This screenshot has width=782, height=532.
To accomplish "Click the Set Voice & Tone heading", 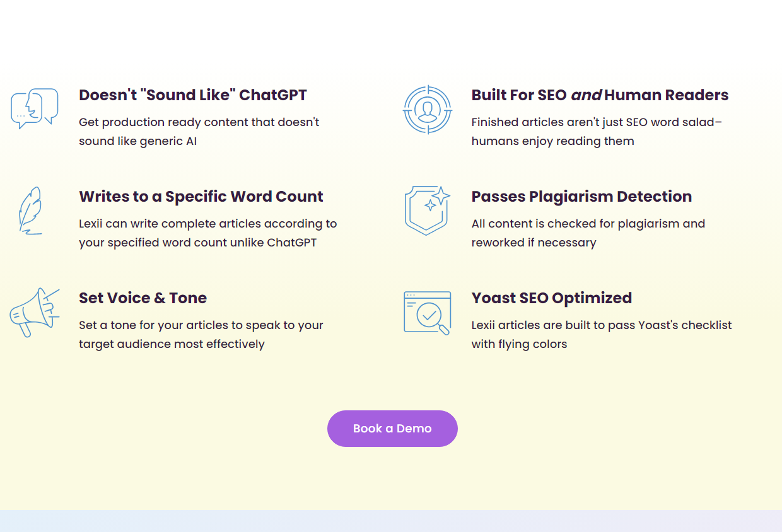I will [x=143, y=298].
